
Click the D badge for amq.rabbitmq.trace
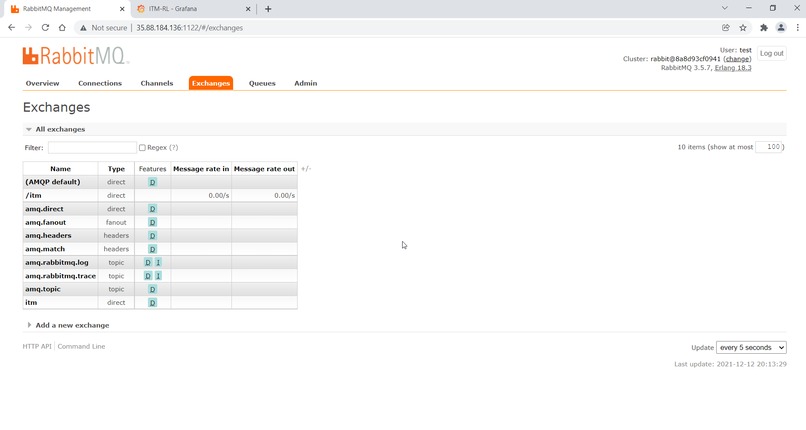point(148,276)
